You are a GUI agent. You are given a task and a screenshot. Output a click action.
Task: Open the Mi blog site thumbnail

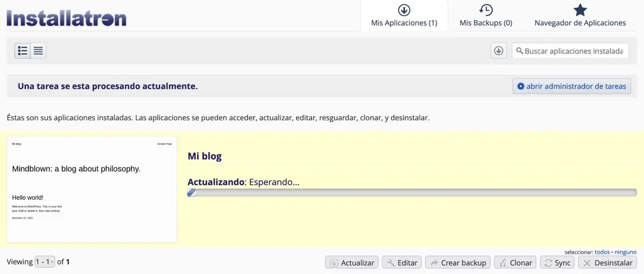[92, 189]
